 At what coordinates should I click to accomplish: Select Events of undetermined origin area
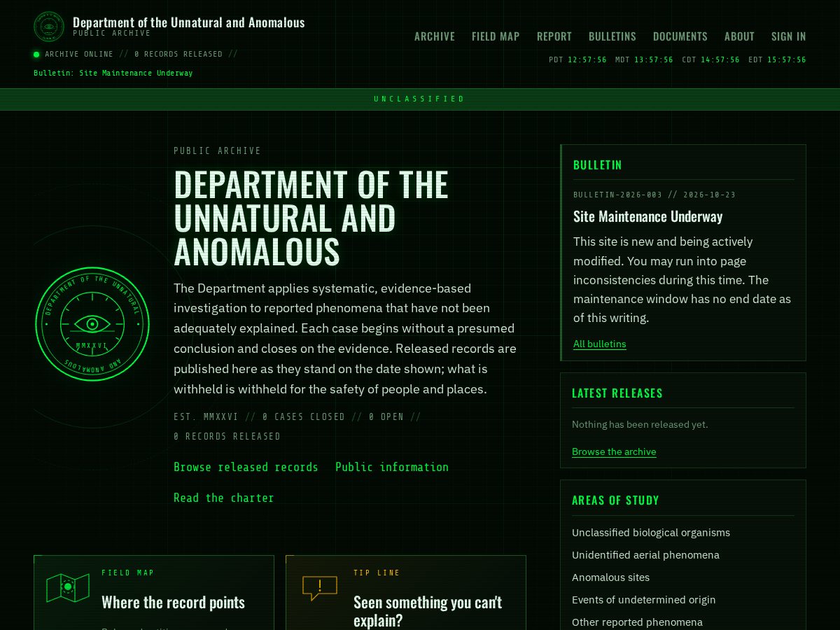tap(644, 600)
